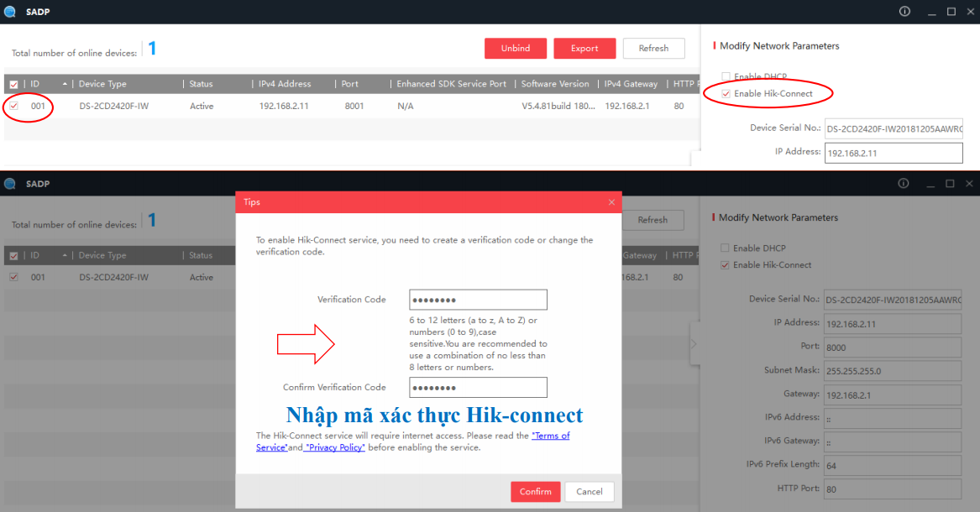Click the Subnet Mask field
Image resolution: width=980 pixels, height=512 pixels.
[892, 371]
